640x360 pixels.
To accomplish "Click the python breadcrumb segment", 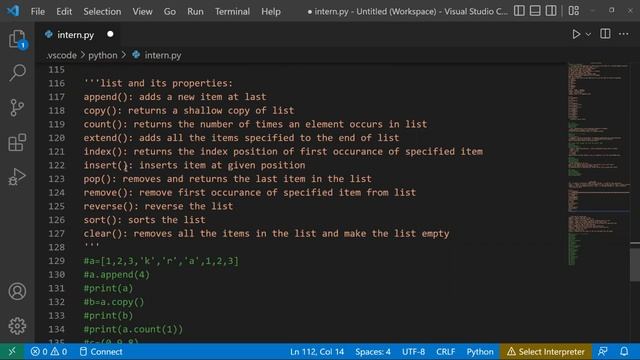I will pos(102,55).
